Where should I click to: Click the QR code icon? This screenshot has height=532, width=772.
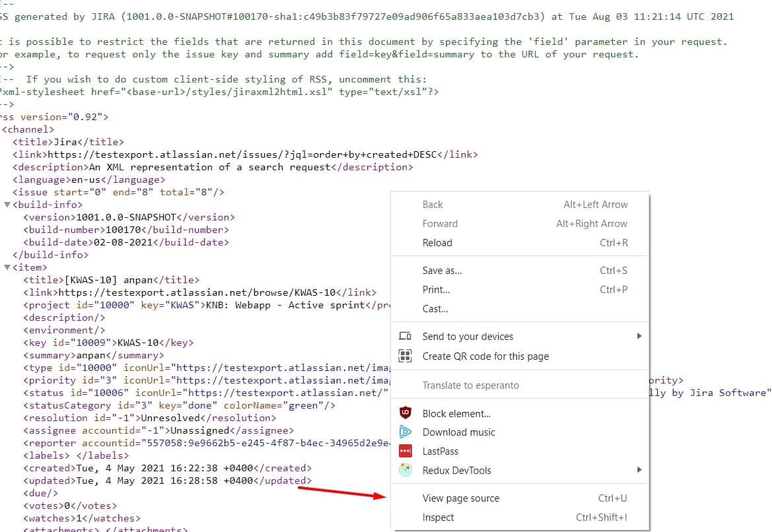tap(405, 356)
